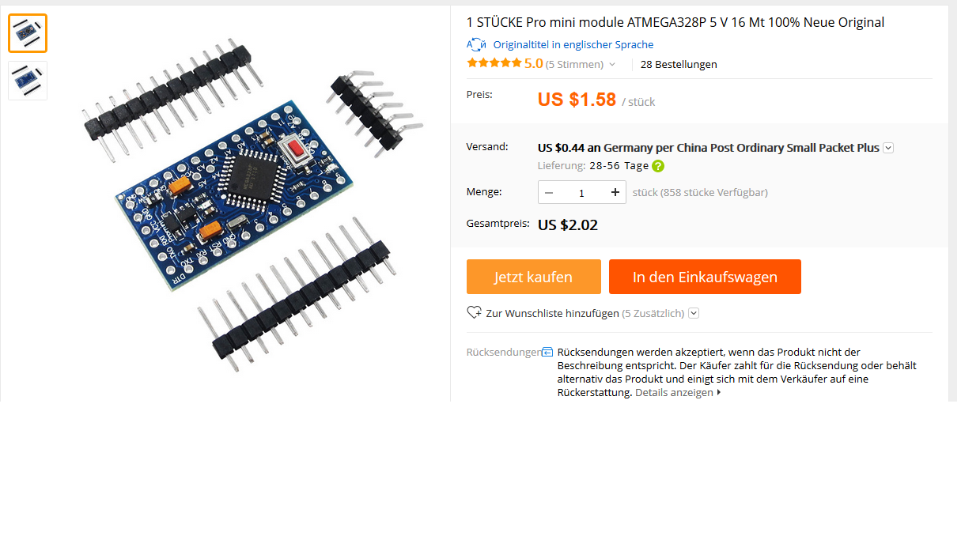Click the main product image

click(253, 202)
